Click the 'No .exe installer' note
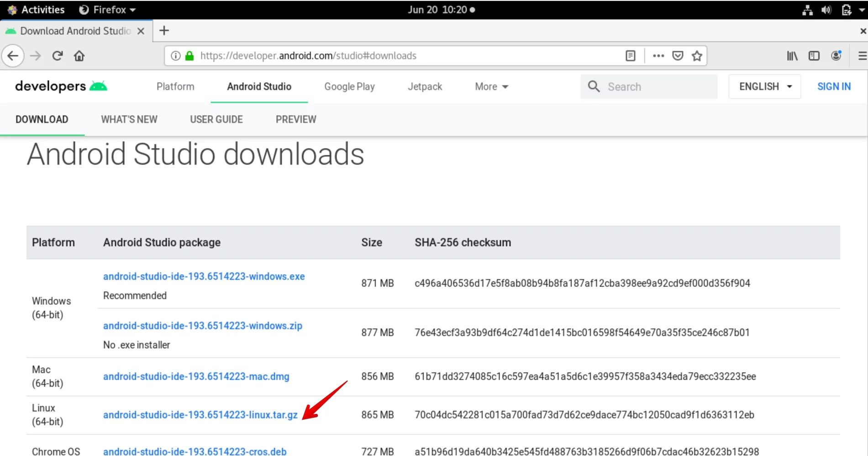Viewport: 868px width, 456px height. click(137, 345)
